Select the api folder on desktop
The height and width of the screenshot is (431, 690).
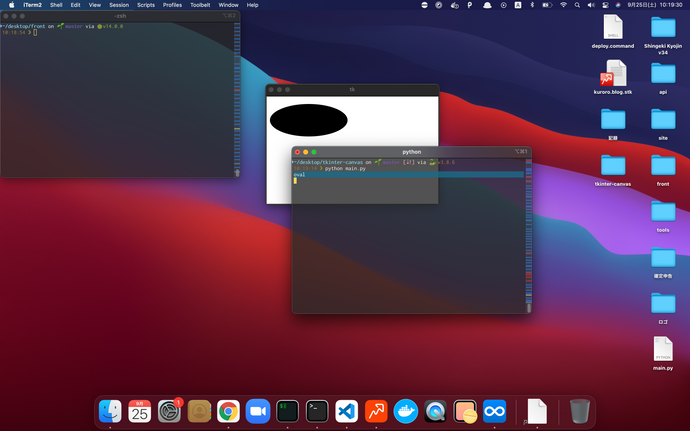pos(663,78)
